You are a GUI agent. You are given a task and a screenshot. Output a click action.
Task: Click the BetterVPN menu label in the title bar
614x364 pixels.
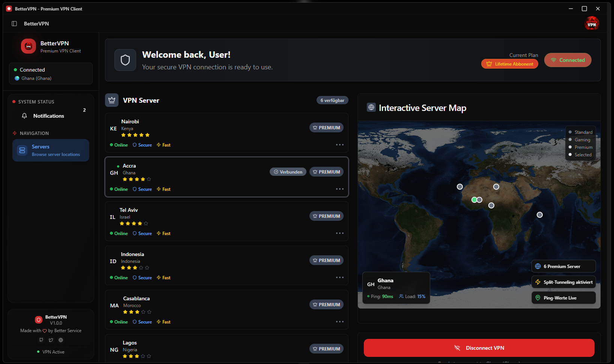(x=36, y=23)
